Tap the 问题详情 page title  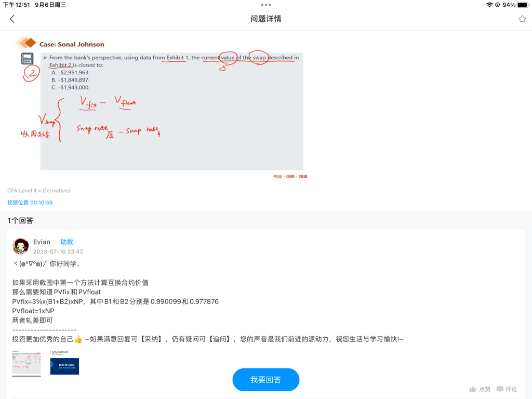265,19
